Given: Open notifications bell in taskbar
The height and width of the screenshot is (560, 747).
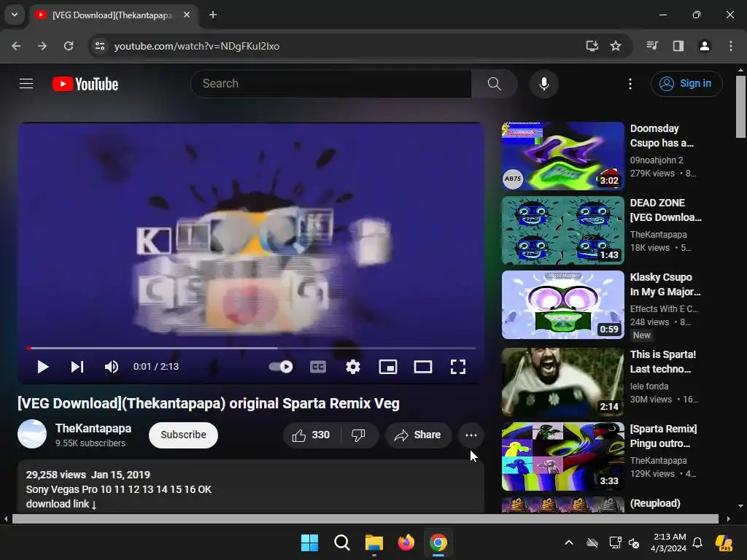Looking at the screenshot, I should [697, 542].
